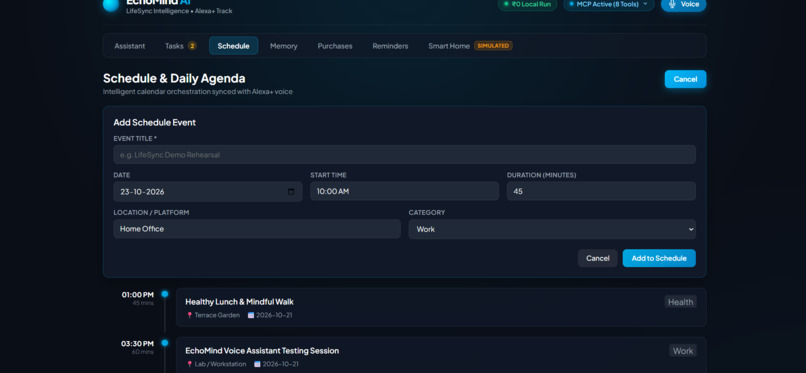Open the Tasks tab

(180, 46)
